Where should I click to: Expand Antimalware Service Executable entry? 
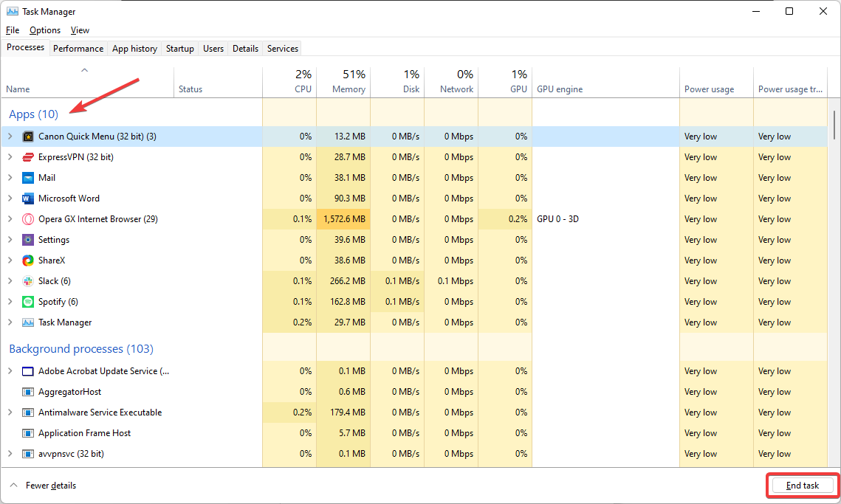[10, 412]
